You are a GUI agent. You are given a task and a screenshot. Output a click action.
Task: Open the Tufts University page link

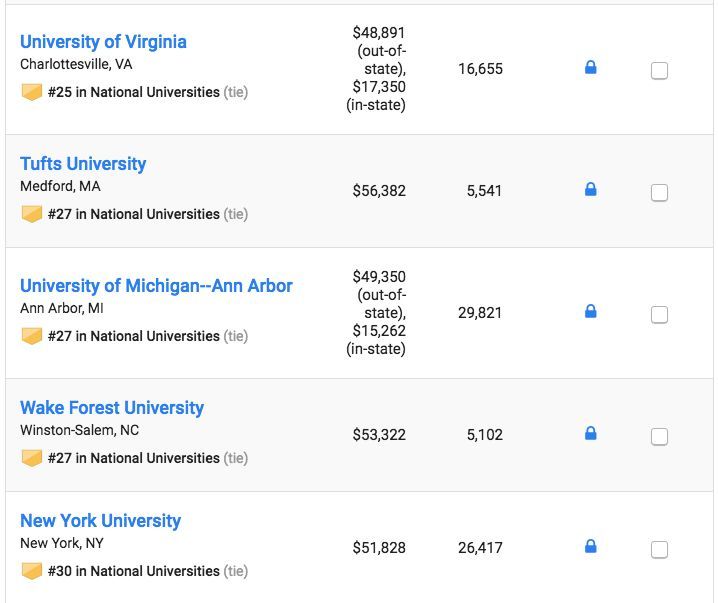(x=83, y=164)
